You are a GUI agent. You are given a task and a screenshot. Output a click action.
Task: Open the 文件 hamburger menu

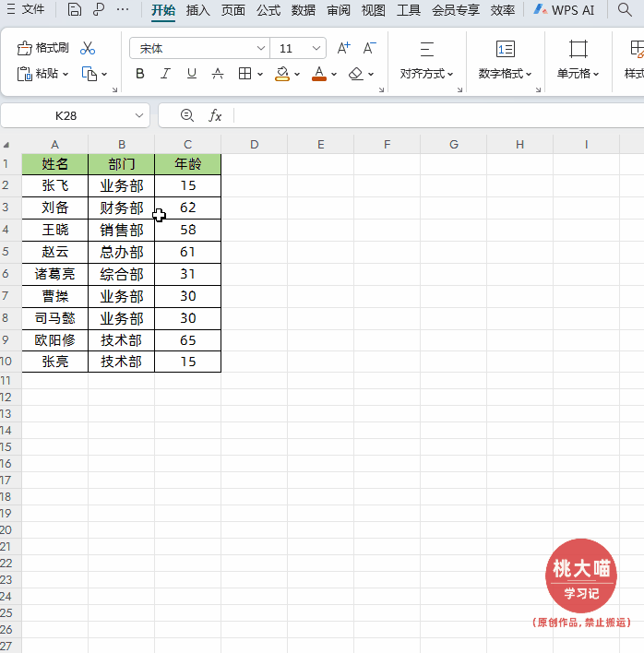tap(26, 9)
